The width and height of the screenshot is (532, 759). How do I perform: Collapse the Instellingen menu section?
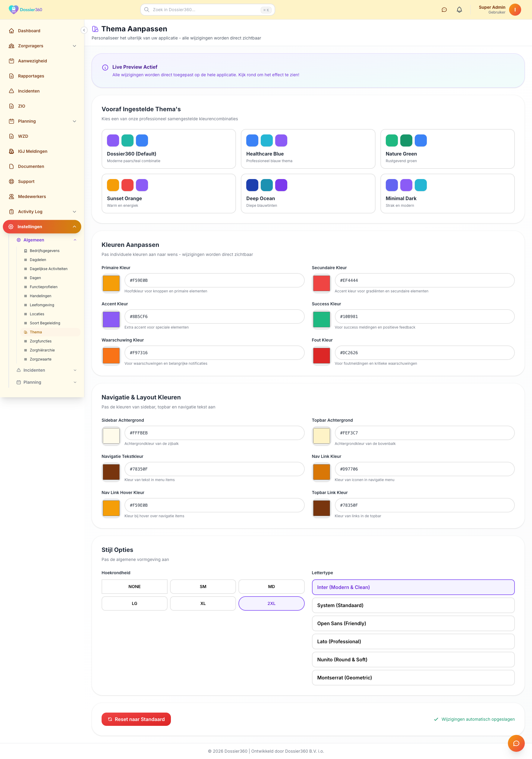(x=74, y=227)
